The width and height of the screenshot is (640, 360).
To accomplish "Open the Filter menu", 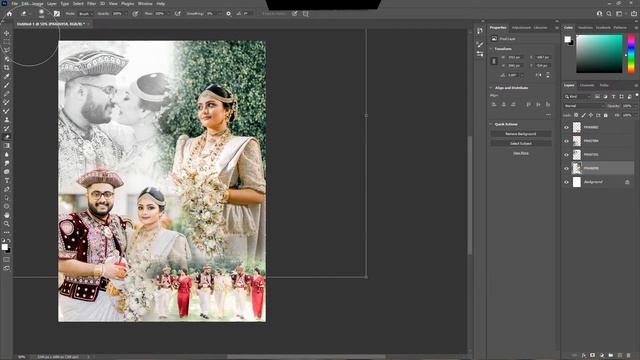I will [91, 4].
